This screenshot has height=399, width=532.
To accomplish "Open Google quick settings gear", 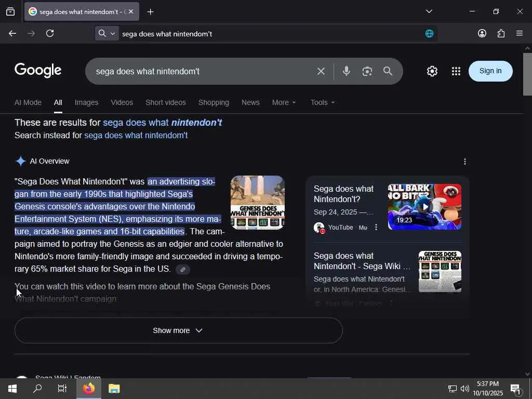I will [x=432, y=71].
